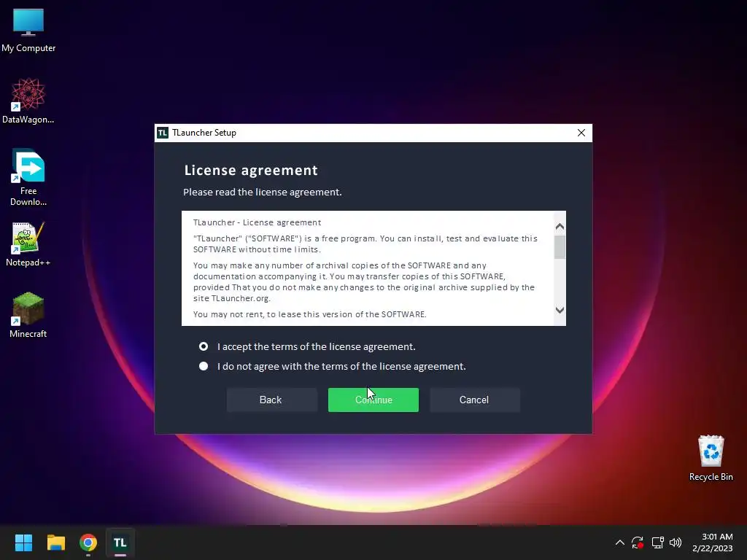This screenshot has height=560, width=747.
Task: Click the green Continue button
Action: tap(373, 400)
